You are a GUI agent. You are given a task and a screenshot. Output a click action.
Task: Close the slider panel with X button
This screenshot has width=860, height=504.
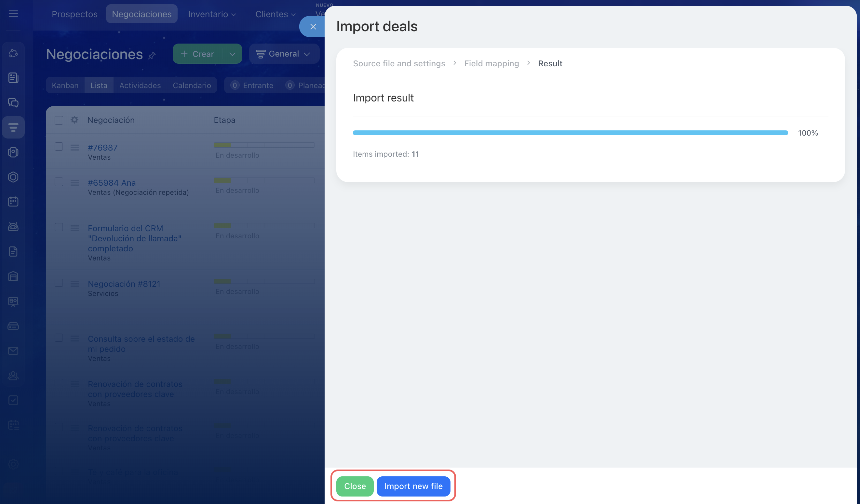313,27
